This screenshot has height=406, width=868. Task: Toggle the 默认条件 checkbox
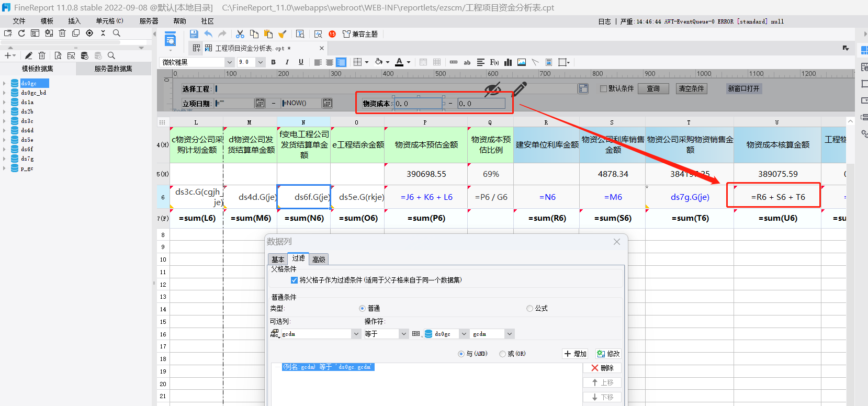tap(603, 88)
